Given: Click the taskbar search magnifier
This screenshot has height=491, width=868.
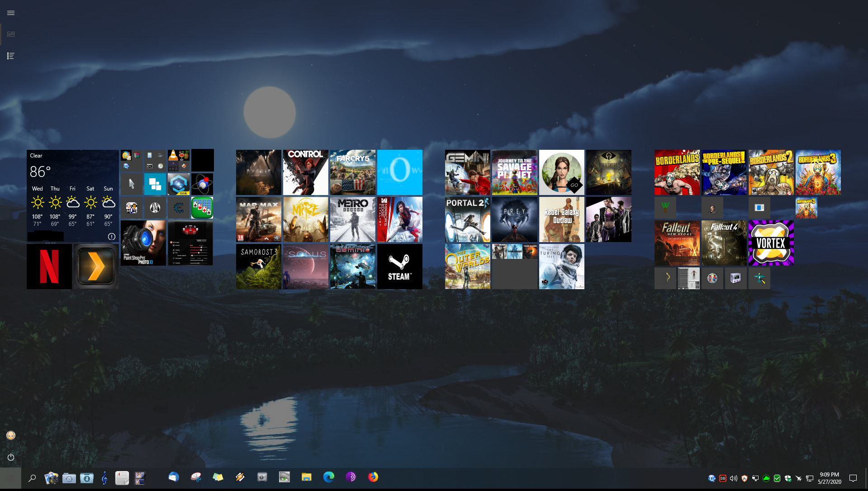Looking at the screenshot, I should [32, 478].
